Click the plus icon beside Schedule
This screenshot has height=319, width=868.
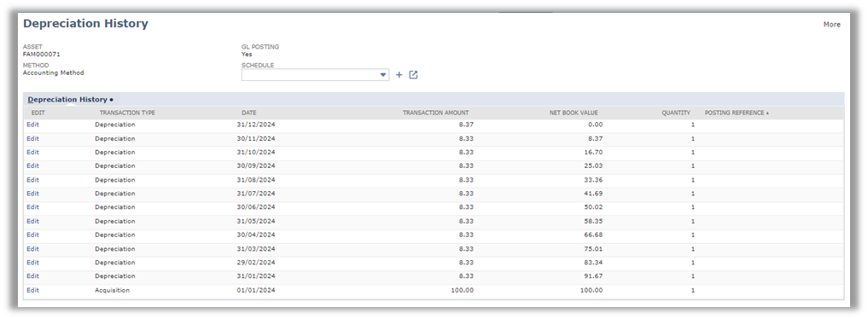[x=399, y=75]
